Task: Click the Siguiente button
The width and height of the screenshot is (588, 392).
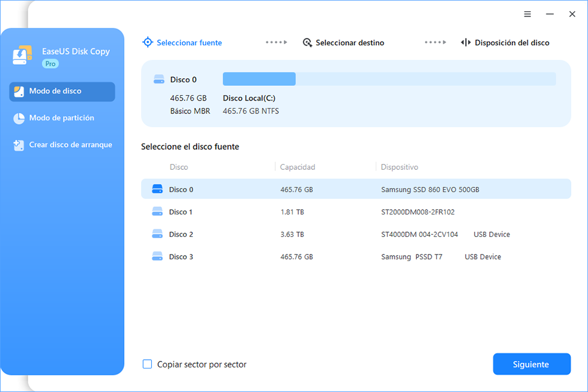Action: point(532,364)
